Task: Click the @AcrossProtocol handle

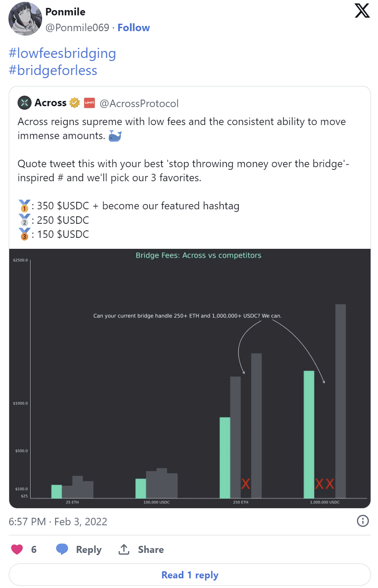Action: pos(139,104)
